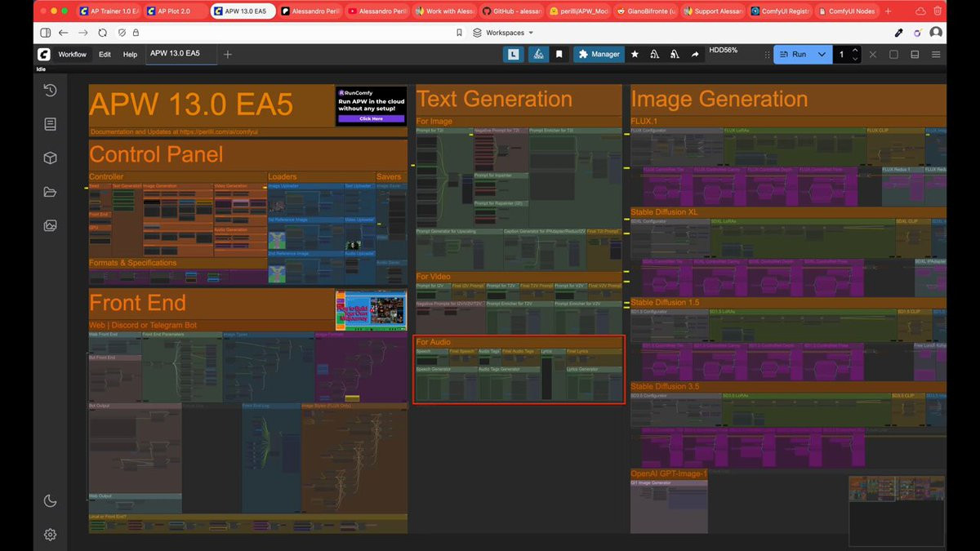Click the star favorites icon in toolbar
This screenshot has height=551, width=980.
635,55
